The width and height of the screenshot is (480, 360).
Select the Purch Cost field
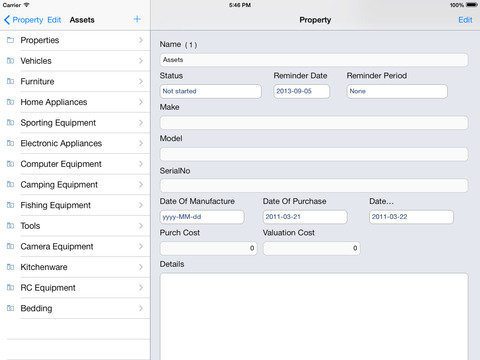coord(208,248)
